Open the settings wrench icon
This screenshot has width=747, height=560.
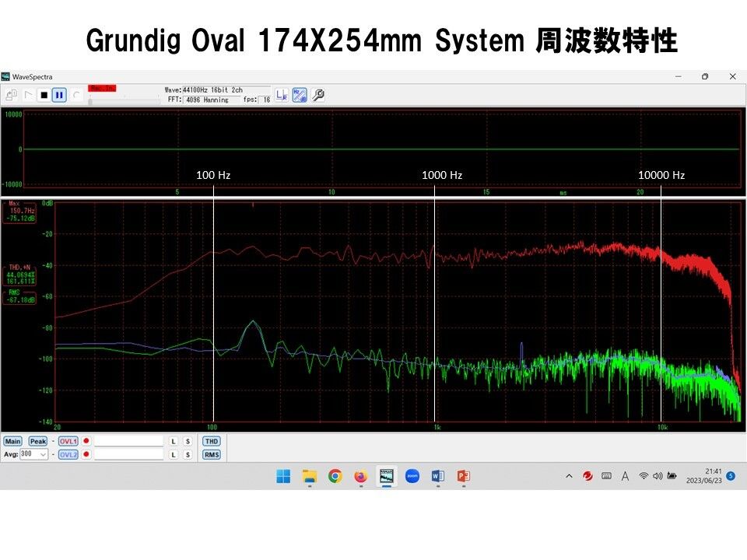(x=319, y=95)
